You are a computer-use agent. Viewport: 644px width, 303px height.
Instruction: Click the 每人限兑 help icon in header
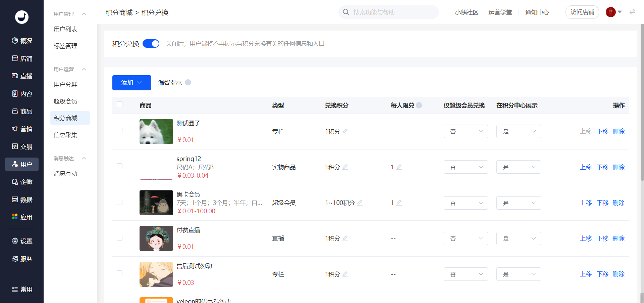419,105
